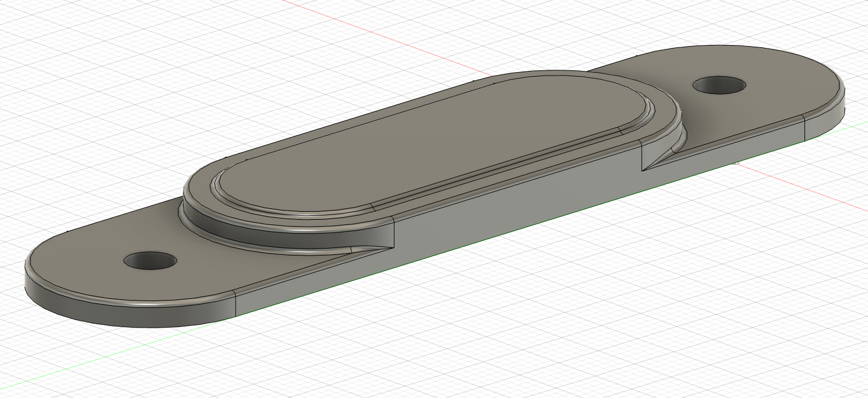Select the long flat front side wall
Viewport: 868px width, 398px height.
[x=520, y=216]
